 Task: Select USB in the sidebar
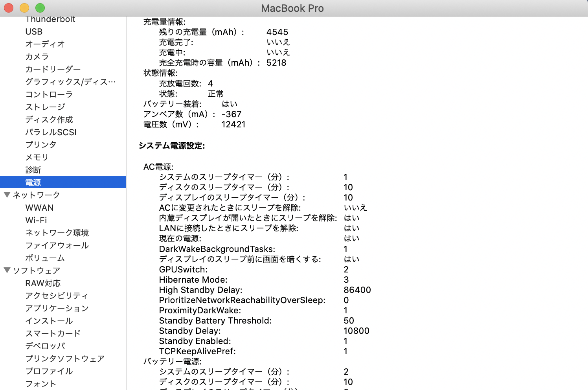34,31
